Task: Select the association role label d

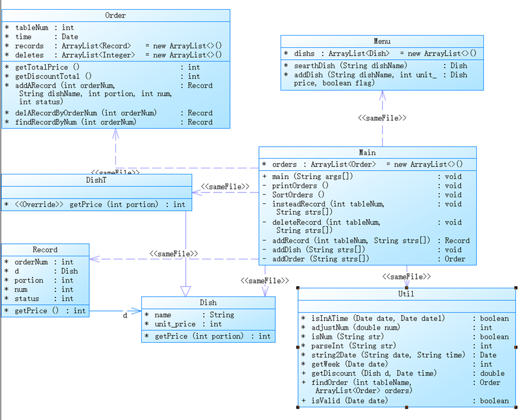Action: coord(125,316)
